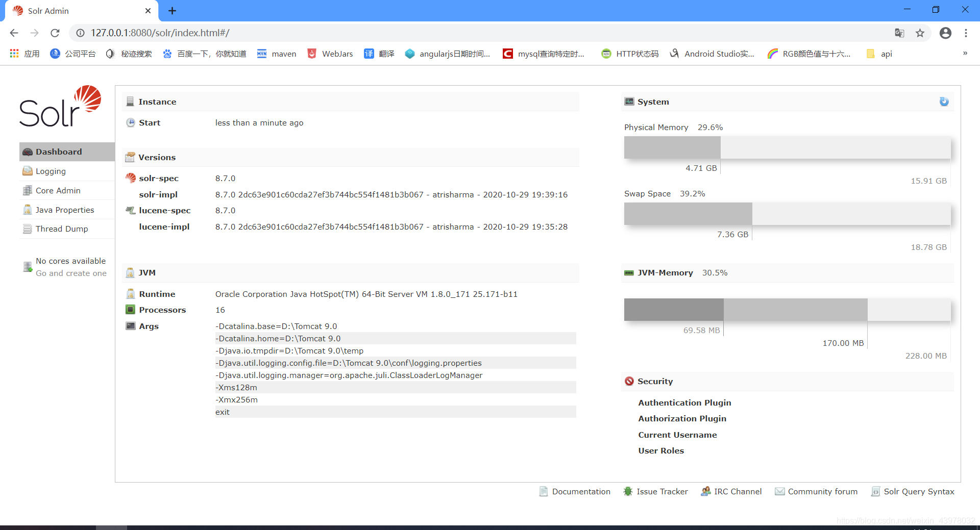Screen dimensions: 980x530
Task: Click the Instance section icon
Action: (x=130, y=102)
